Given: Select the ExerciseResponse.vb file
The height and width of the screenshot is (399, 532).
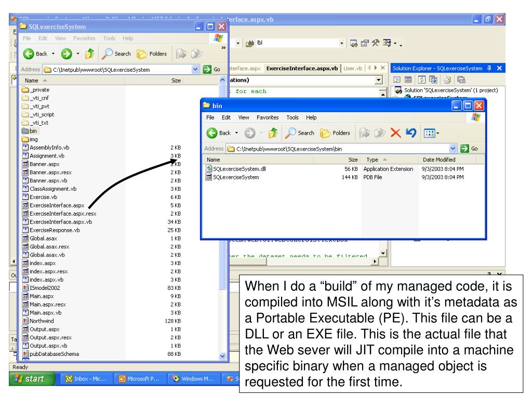Looking at the screenshot, I should coord(51,230).
